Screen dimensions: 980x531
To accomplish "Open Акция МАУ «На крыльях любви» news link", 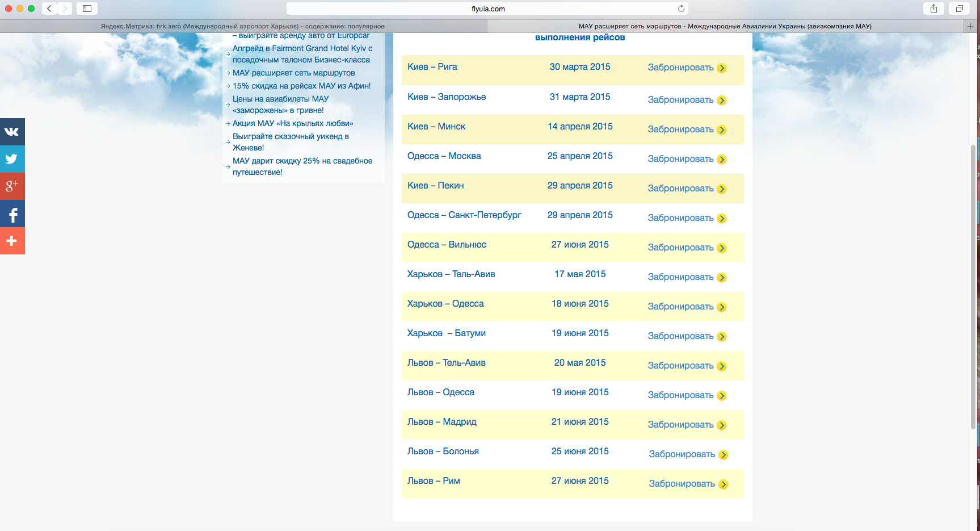I will pos(292,123).
